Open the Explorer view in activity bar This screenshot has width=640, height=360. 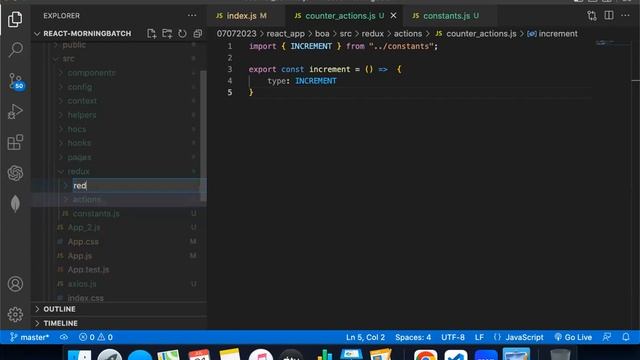pos(15,19)
